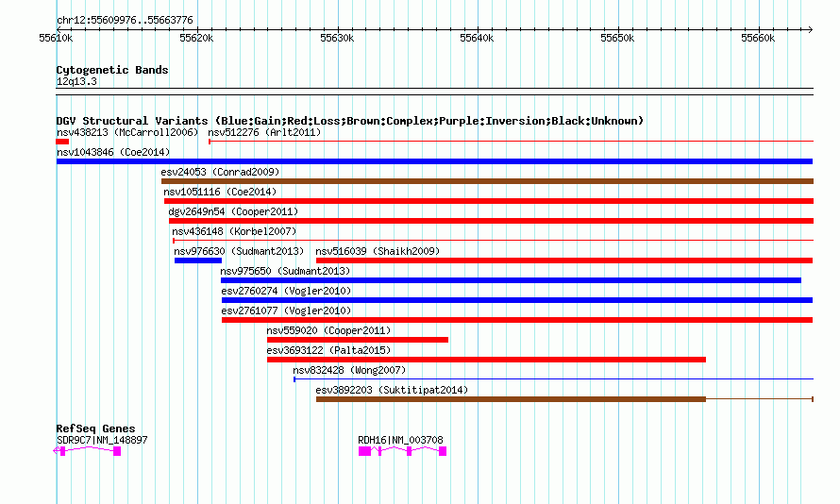The height and width of the screenshot is (504, 840).
Task: Open nsv559020 (Cooper2011) variant label
Action: pos(329,330)
